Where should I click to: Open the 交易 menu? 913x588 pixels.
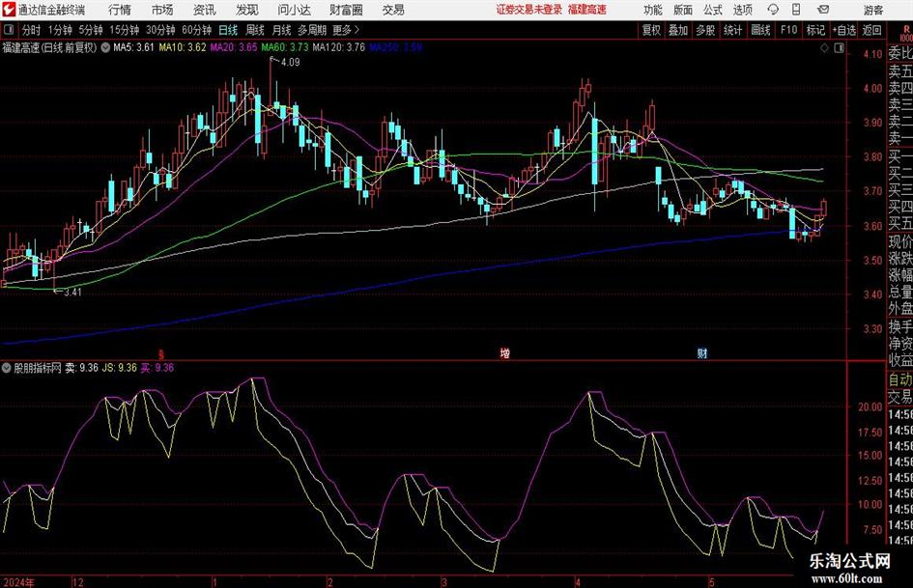(x=393, y=10)
